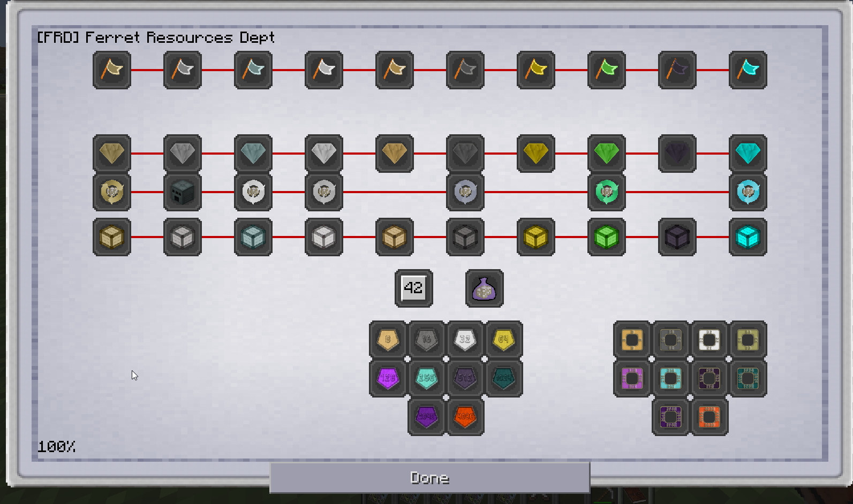Click the cyan cube quest
Viewport: 853px width, 504px height.
748,237
